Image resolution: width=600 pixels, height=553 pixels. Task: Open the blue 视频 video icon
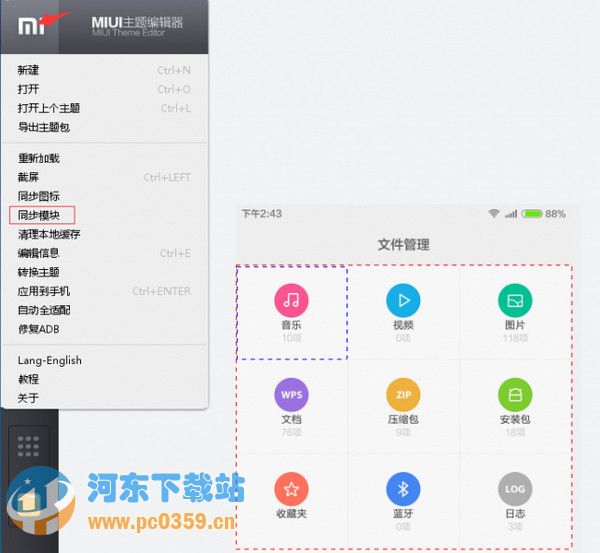pyautogui.click(x=403, y=300)
